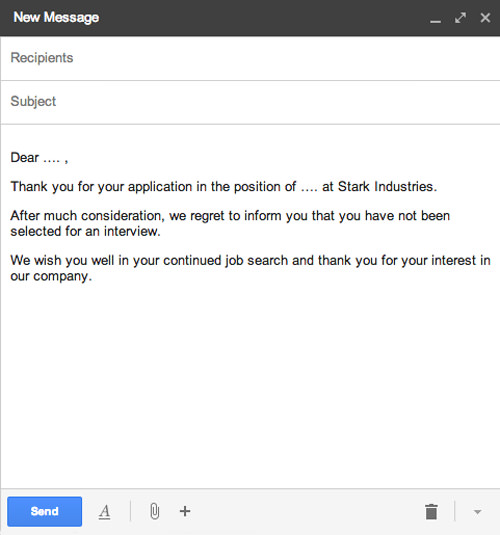Send the composed email
This screenshot has height=535, width=500.
tap(44, 511)
